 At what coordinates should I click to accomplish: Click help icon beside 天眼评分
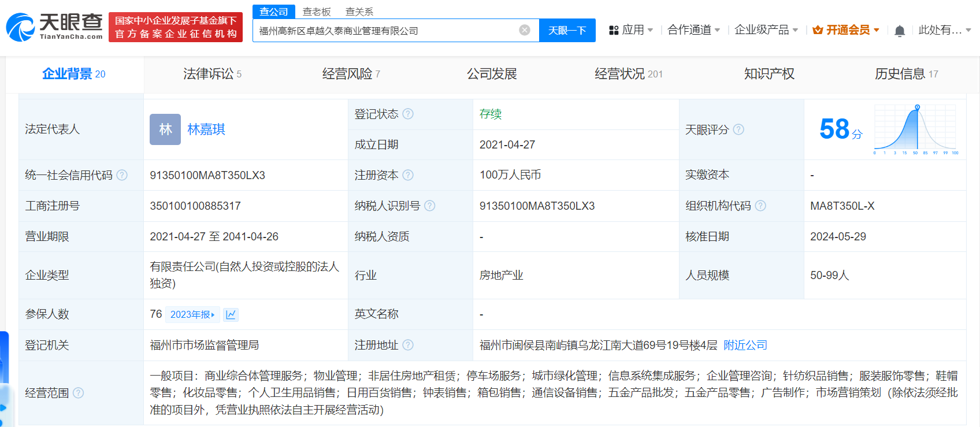(x=738, y=129)
